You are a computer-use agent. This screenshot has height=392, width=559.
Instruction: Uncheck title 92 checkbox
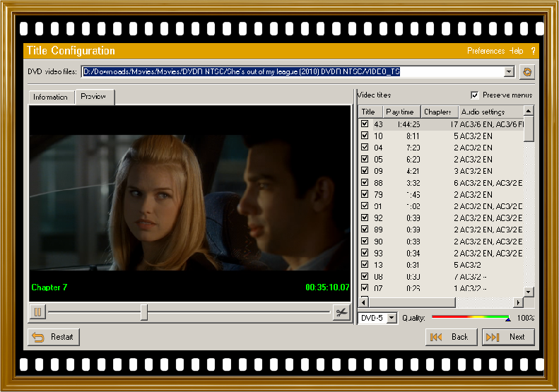pyautogui.click(x=365, y=218)
